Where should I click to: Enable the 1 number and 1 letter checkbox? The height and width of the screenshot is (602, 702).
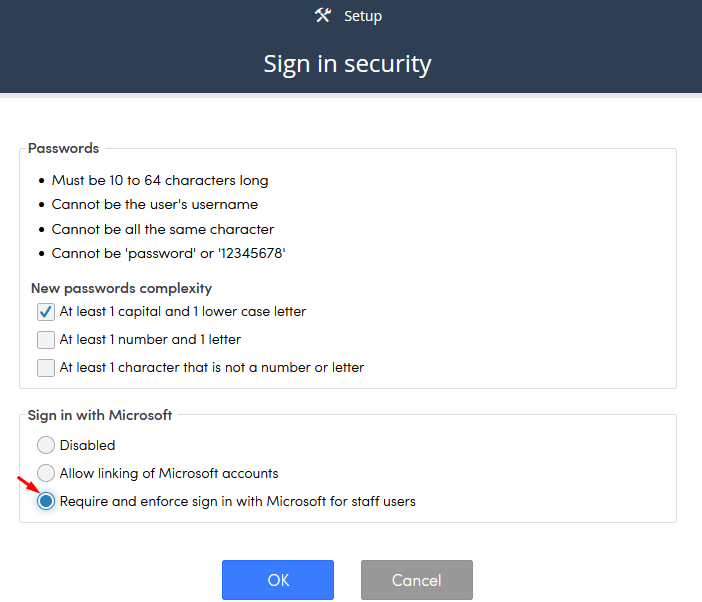(x=46, y=340)
